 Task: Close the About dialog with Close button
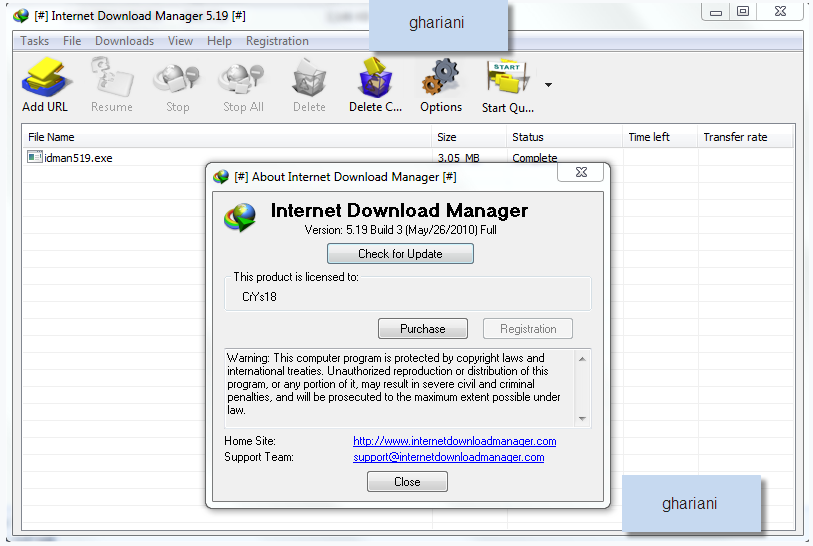[x=407, y=482]
